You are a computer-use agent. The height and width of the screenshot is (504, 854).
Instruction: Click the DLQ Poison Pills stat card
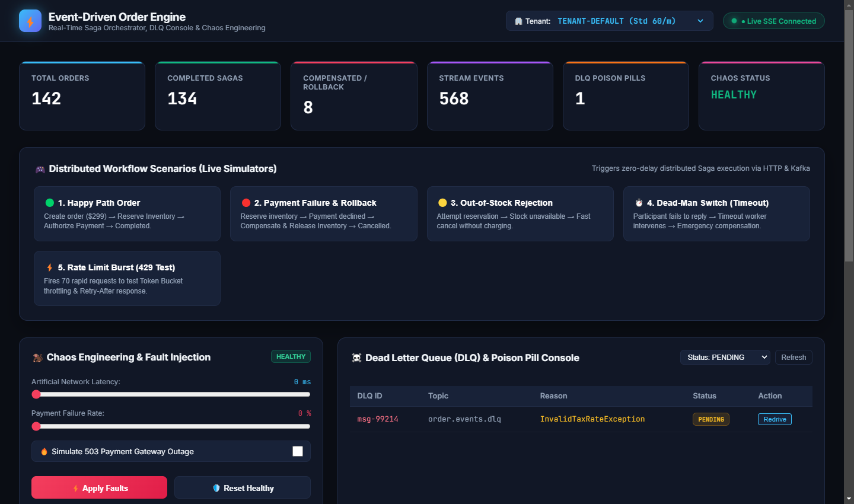(x=626, y=95)
